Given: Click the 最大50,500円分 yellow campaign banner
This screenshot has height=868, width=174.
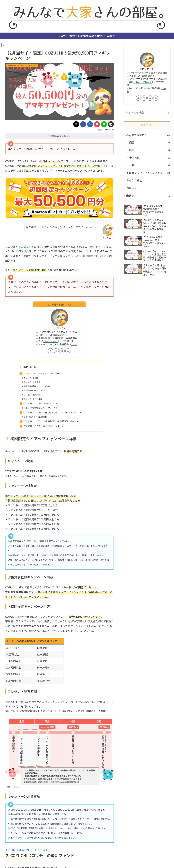Looking at the screenshot, I should point(59,198).
